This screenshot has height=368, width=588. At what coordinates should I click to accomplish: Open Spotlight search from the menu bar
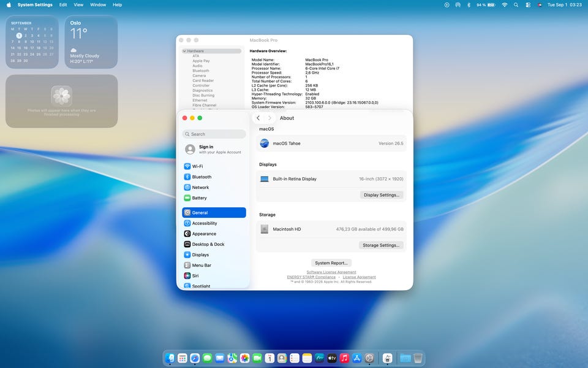click(x=516, y=5)
